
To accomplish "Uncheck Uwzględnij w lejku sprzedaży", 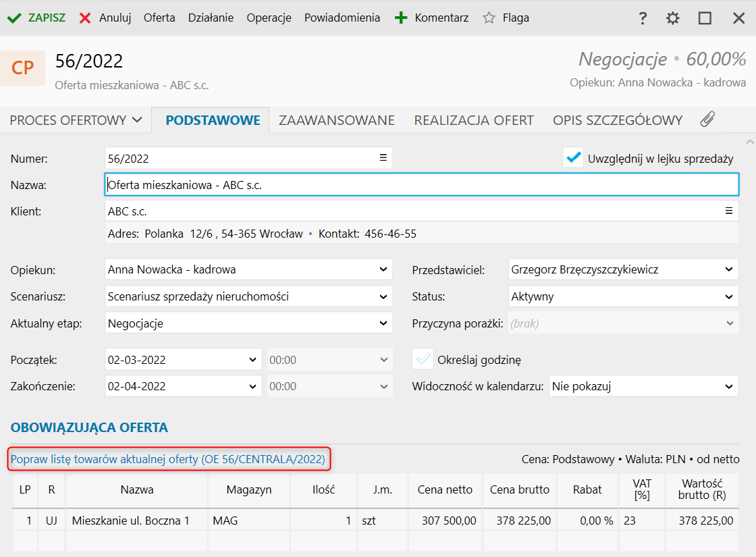I will (574, 158).
